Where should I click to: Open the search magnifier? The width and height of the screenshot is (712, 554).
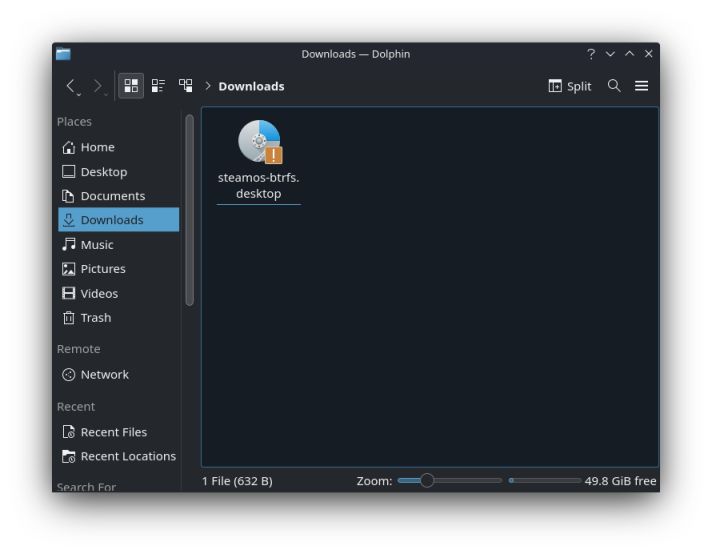pyautogui.click(x=614, y=85)
